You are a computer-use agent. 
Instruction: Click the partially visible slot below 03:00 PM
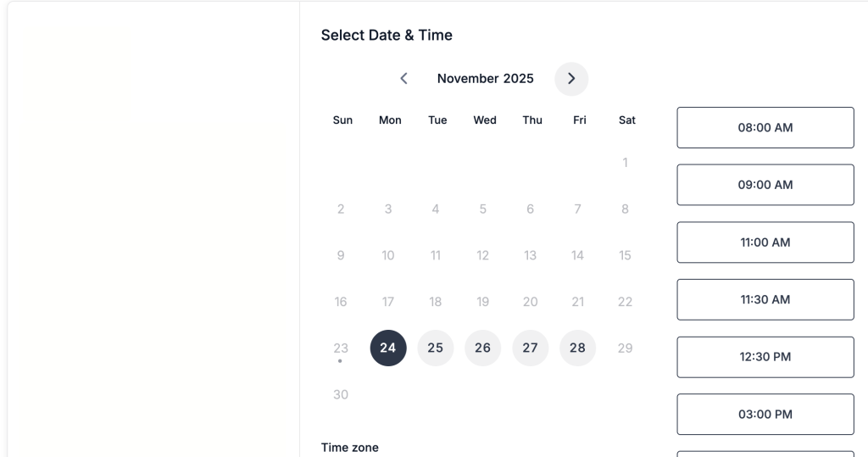click(x=765, y=454)
